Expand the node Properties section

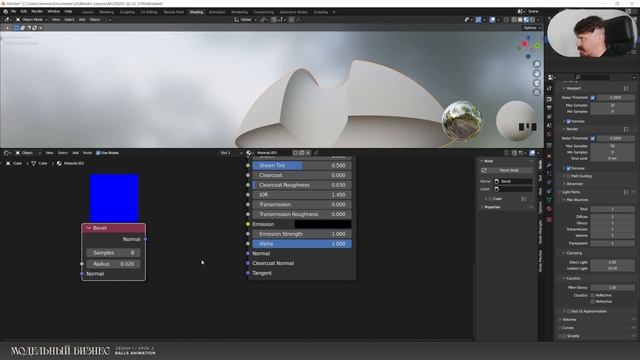[491, 207]
